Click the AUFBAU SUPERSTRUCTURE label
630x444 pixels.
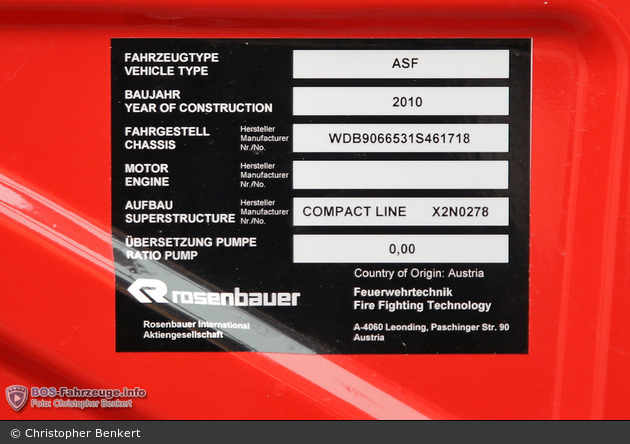coord(180,212)
